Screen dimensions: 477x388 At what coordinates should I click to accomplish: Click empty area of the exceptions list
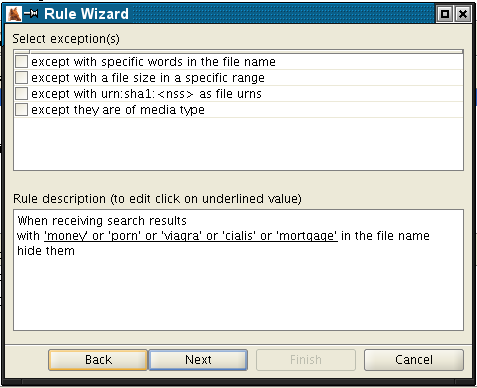tap(238, 143)
